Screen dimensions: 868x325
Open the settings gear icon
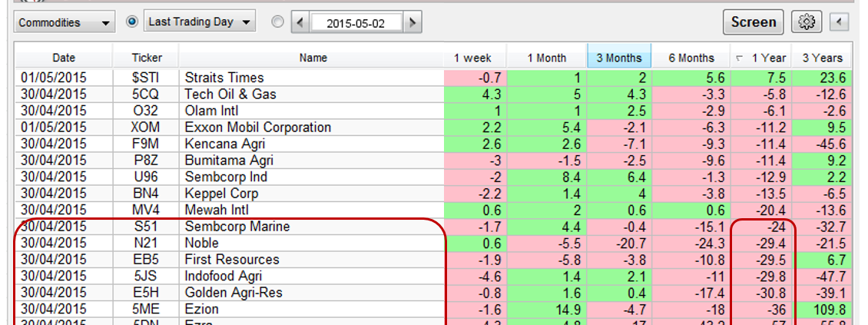pos(807,22)
